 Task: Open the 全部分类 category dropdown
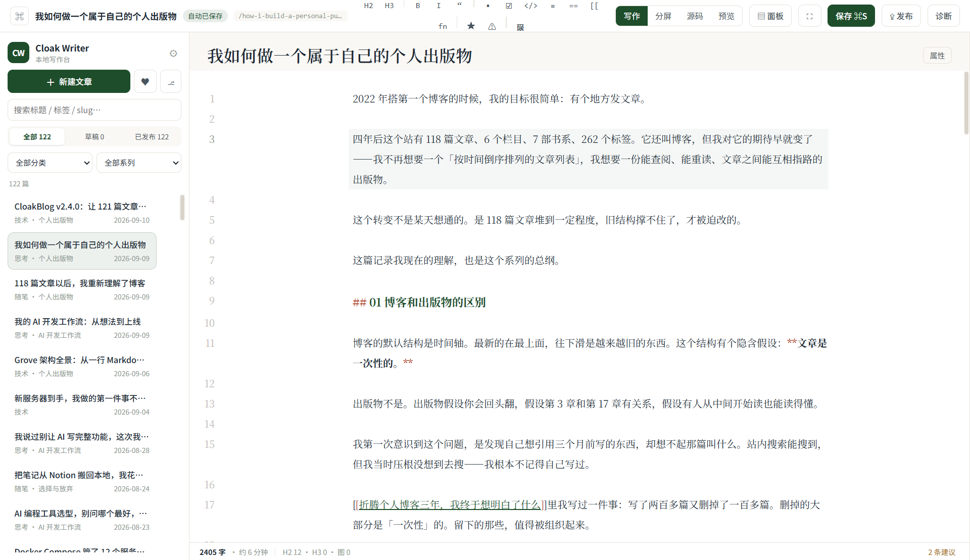coord(50,163)
